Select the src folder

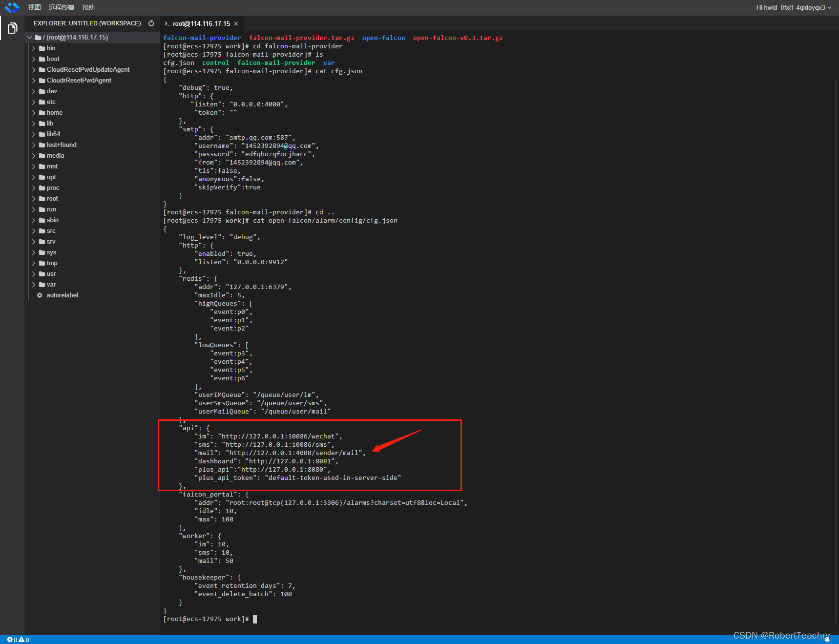point(92,231)
